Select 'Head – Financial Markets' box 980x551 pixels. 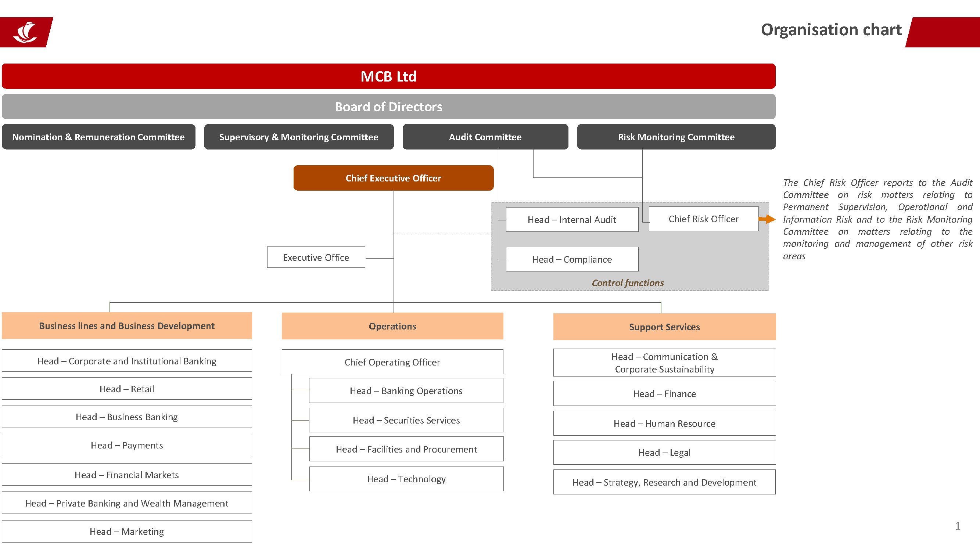[127, 475]
